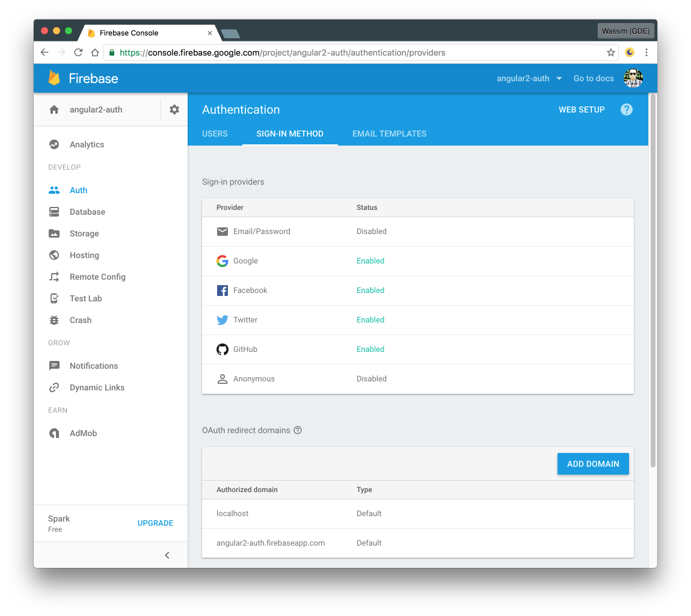Select the Sign-in Method tab
691x616 pixels.
point(290,134)
